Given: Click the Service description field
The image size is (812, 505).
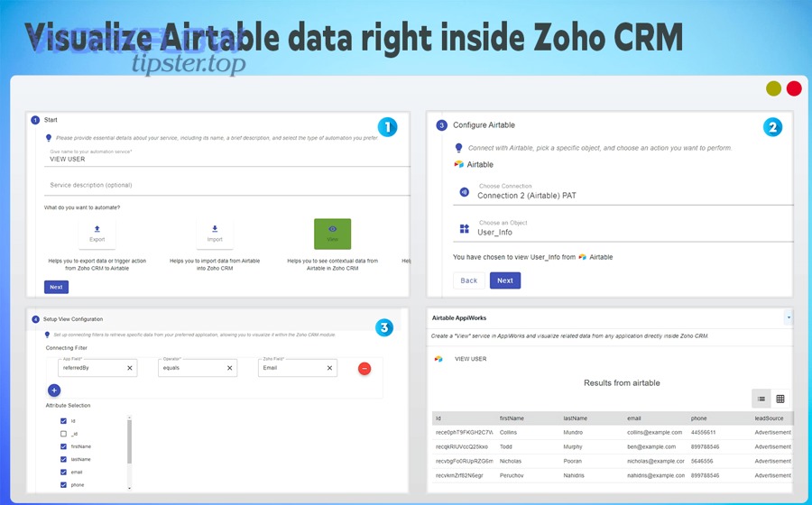Looking at the screenshot, I should click(x=226, y=185).
